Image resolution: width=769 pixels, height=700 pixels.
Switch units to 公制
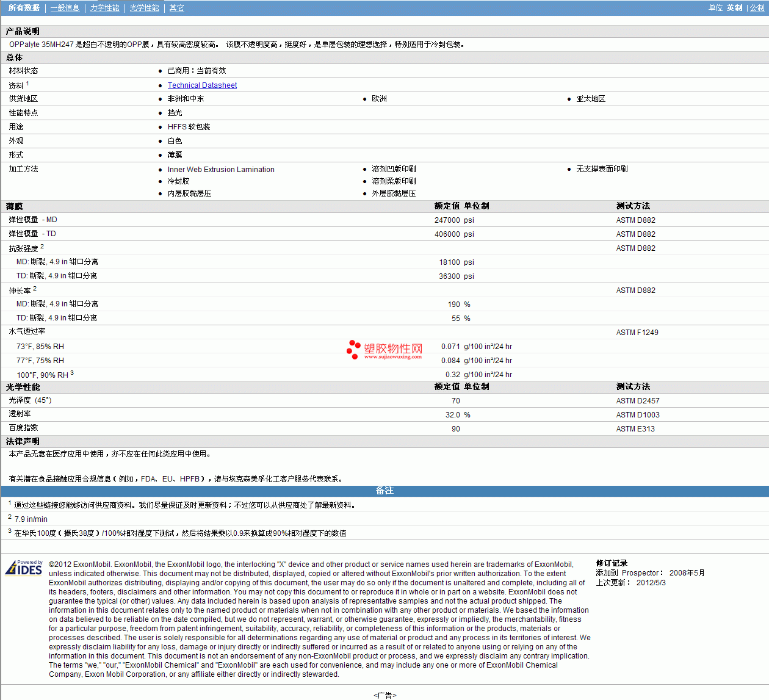[x=757, y=8]
